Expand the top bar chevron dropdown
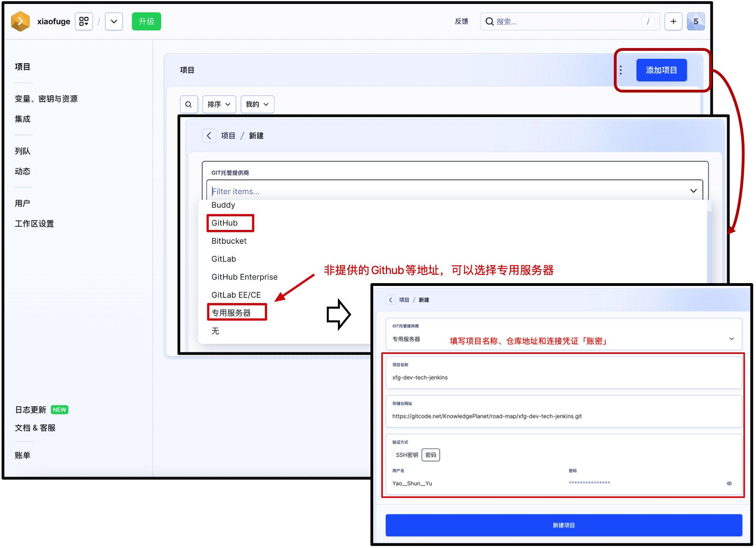This screenshot has width=756, height=548. pyautogui.click(x=114, y=21)
